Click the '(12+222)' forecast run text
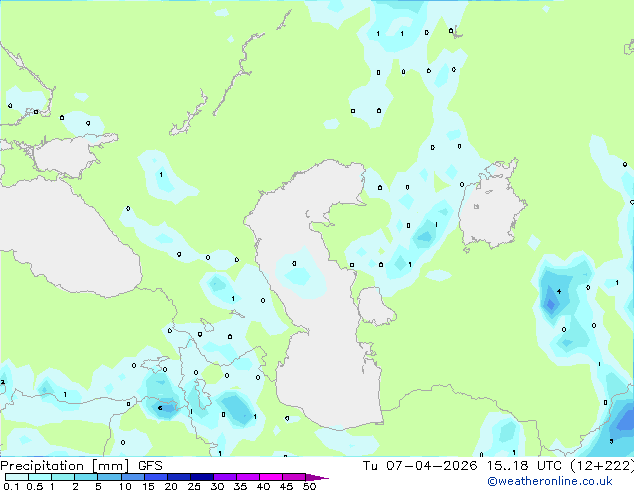 [x=602, y=466]
